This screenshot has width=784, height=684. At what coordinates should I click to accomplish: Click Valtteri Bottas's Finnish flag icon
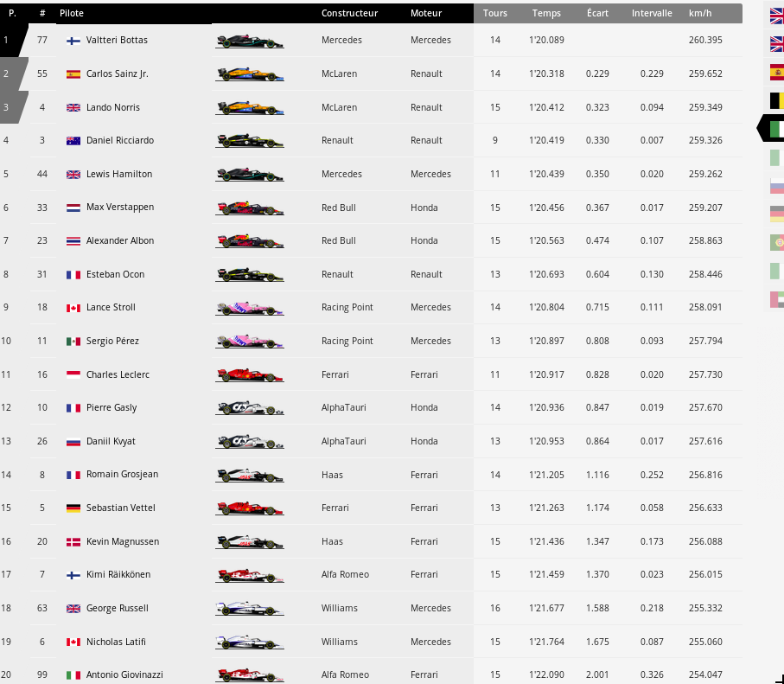[73, 41]
